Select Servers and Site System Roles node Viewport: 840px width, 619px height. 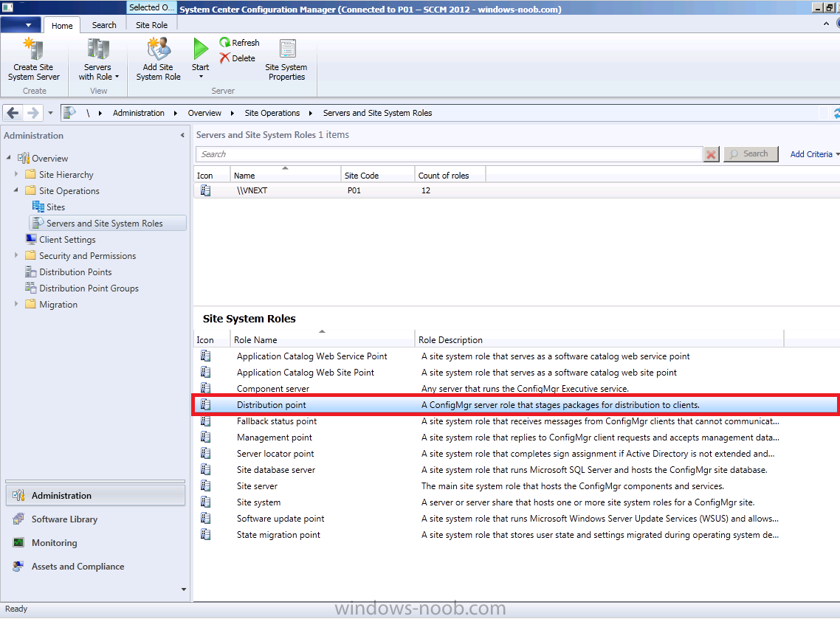tap(107, 223)
